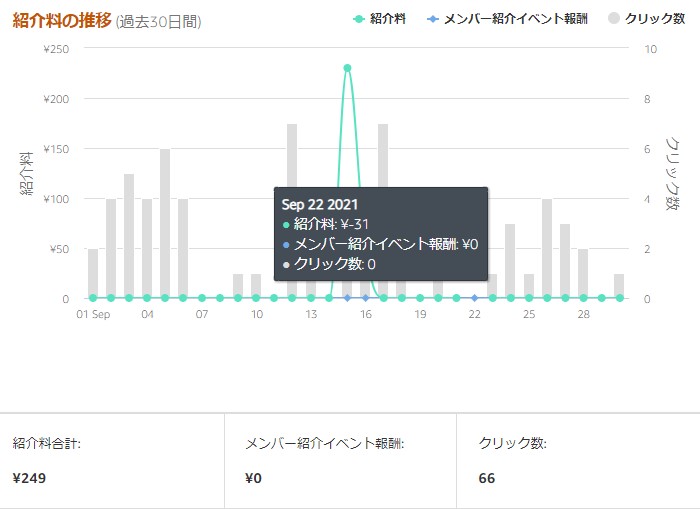
Task: Select the gray click bar above the 25 label
Action: (x=529, y=286)
